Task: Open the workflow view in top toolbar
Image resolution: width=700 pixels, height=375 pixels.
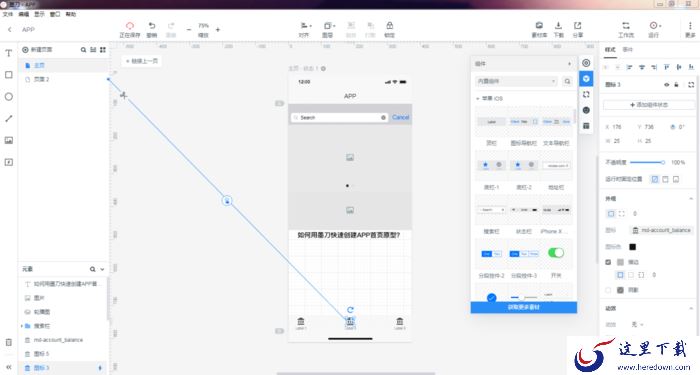Action: point(626,29)
